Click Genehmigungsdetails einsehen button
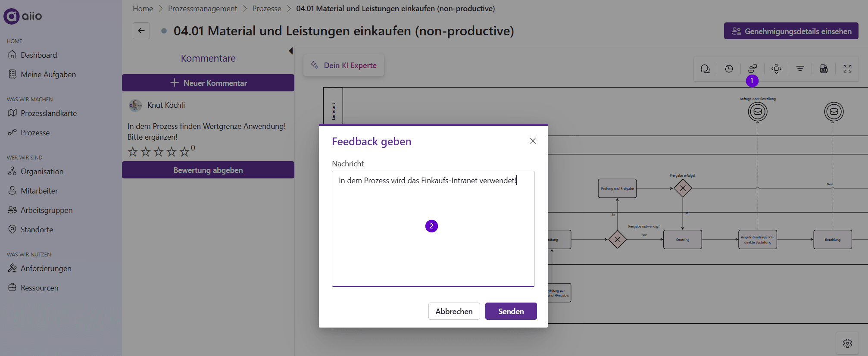 click(x=791, y=31)
